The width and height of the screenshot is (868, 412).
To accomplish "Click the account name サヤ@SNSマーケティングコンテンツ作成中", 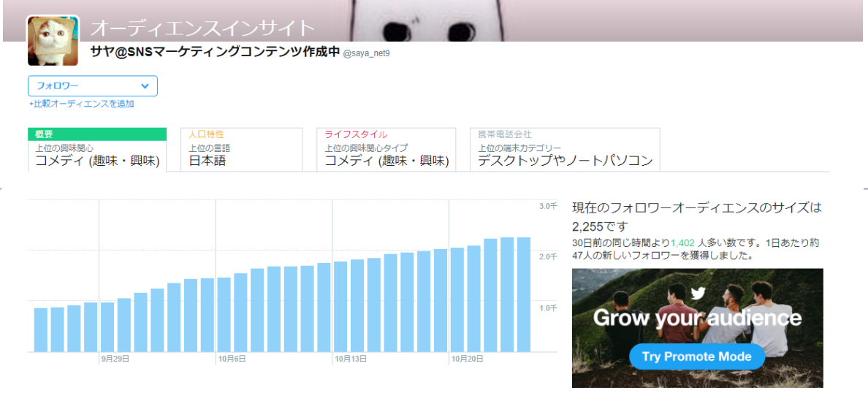I will pyautogui.click(x=215, y=51).
